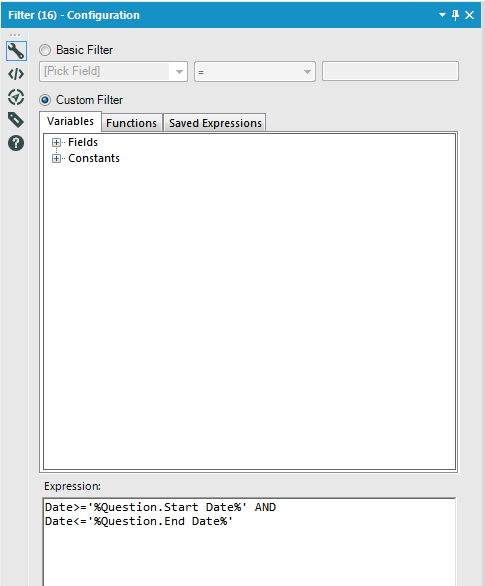Click the basic filter value input field

click(x=390, y=71)
